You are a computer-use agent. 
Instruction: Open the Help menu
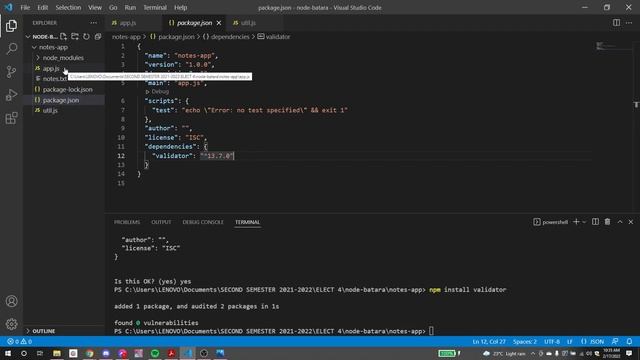tap(180, 7)
